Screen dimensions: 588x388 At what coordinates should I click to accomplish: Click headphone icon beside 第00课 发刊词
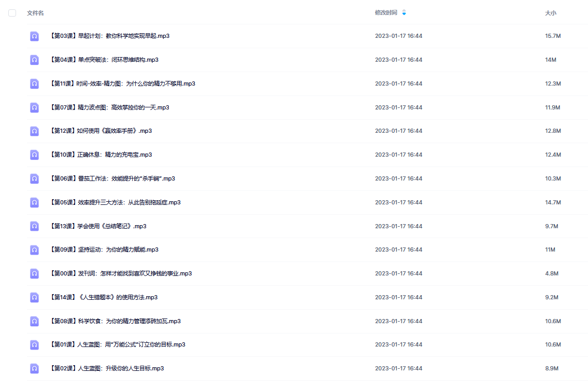(x=34, y=273)
